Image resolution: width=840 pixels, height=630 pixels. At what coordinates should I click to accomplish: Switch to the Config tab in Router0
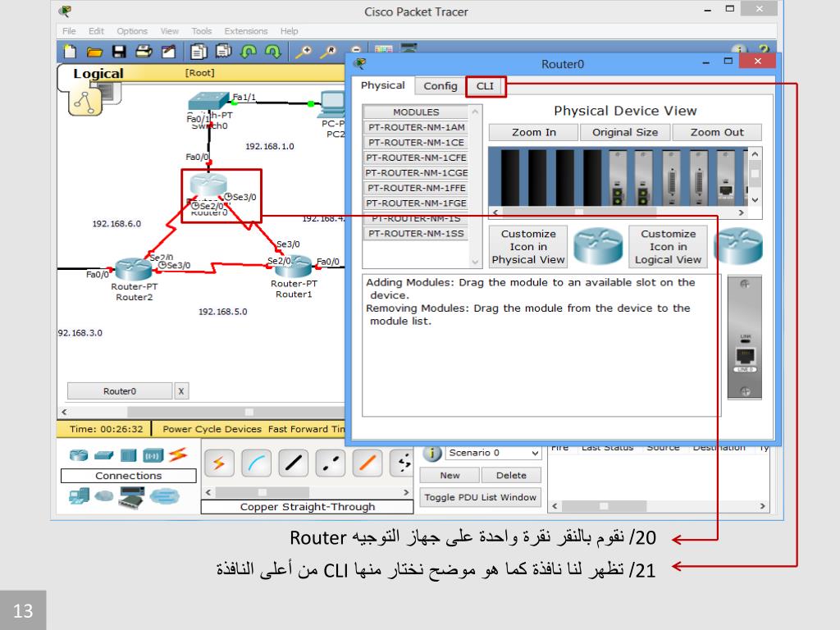(x=441, y=86)
